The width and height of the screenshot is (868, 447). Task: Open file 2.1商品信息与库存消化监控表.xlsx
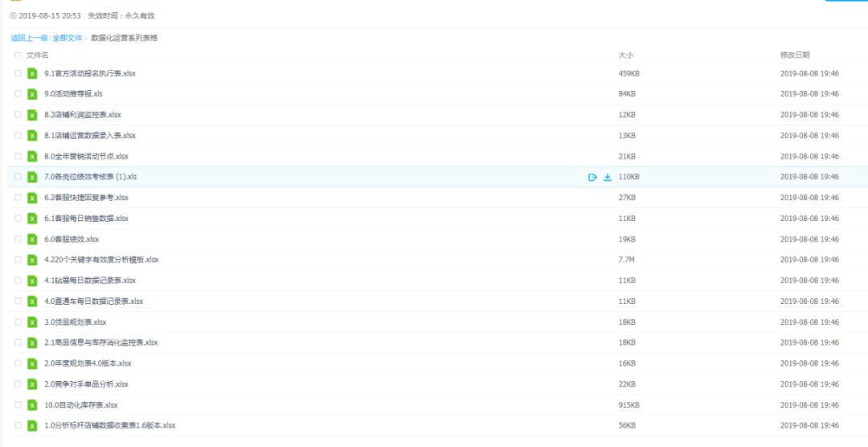[100, 342]
